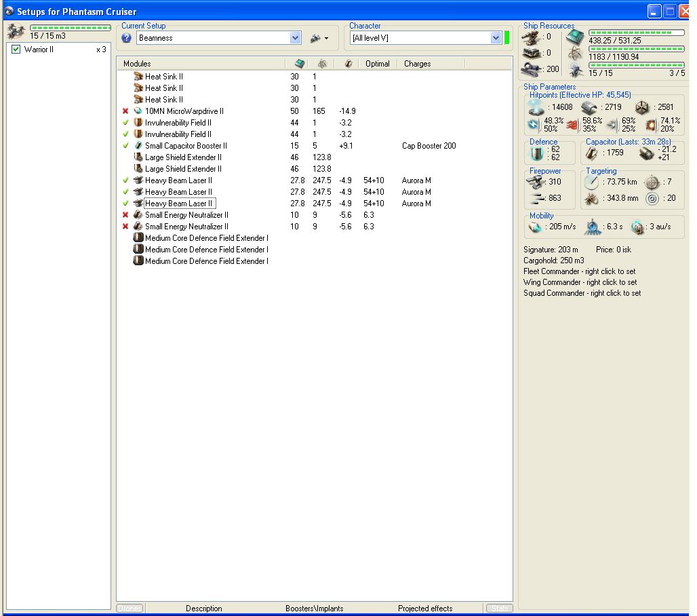Image resolution: width=697 pixels, height=616 pixels.
Task: Click Squad Commander right click to set
Action: pyautogui.click(x=582, y=293)
